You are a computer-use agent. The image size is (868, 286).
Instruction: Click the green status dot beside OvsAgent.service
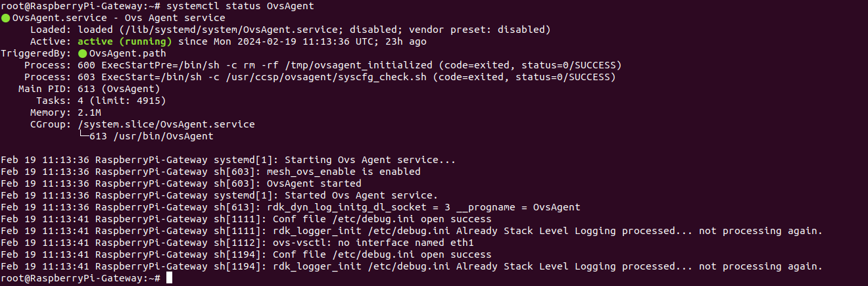(x=6, y=18)
